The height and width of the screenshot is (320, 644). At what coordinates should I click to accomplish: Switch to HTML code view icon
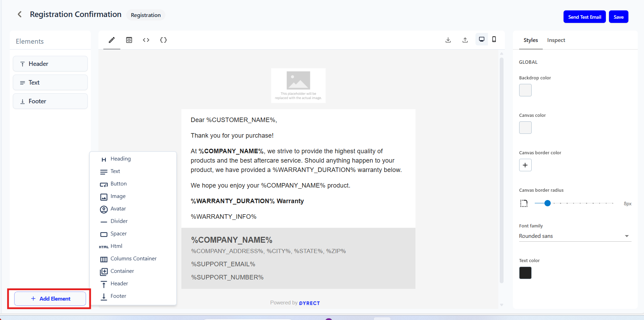146,40
